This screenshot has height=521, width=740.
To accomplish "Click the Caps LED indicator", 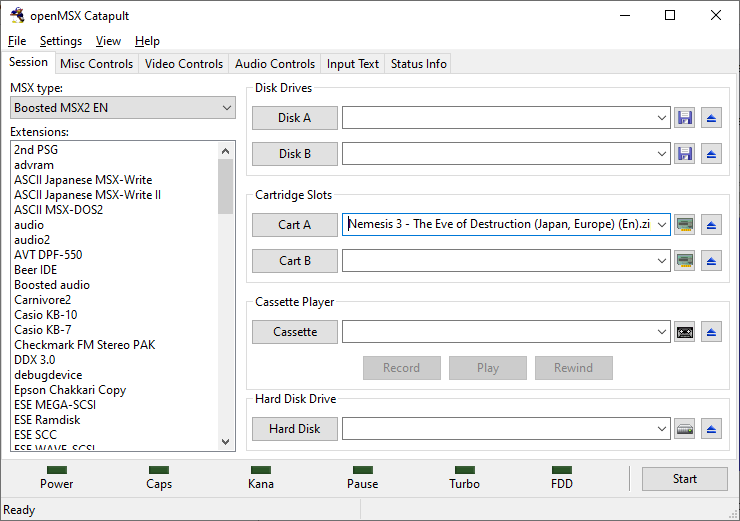I will tap(159, 470).
